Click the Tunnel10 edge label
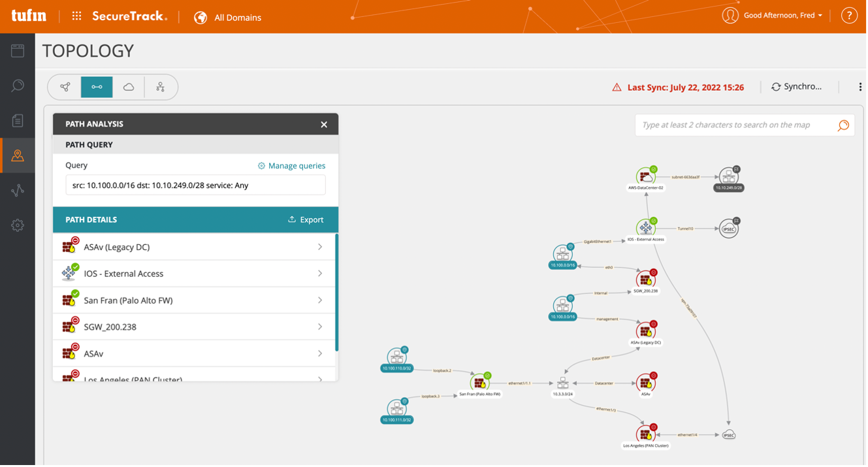 coord(685,229)
